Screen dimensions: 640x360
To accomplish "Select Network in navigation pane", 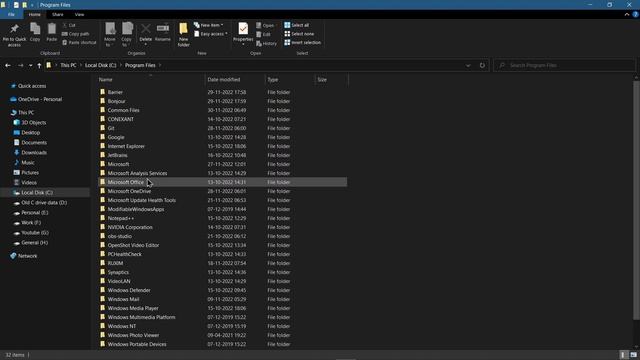I will (x=27, y=256).
